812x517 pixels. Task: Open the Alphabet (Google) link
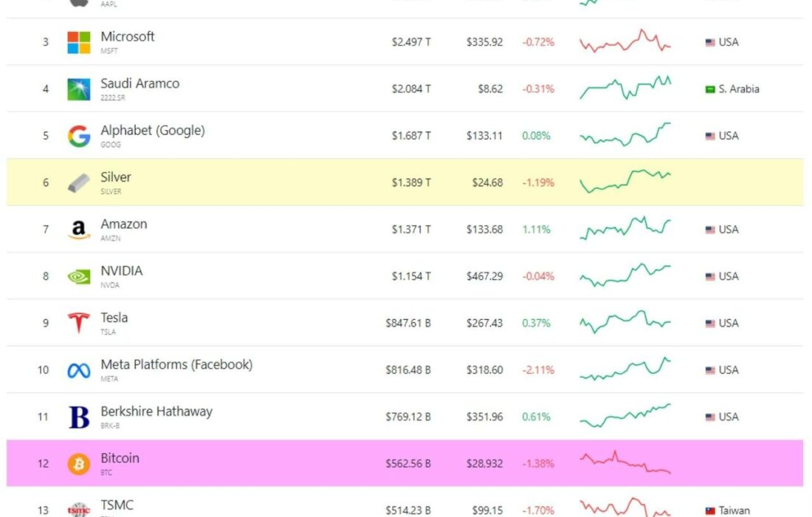(x=153, y=131)
